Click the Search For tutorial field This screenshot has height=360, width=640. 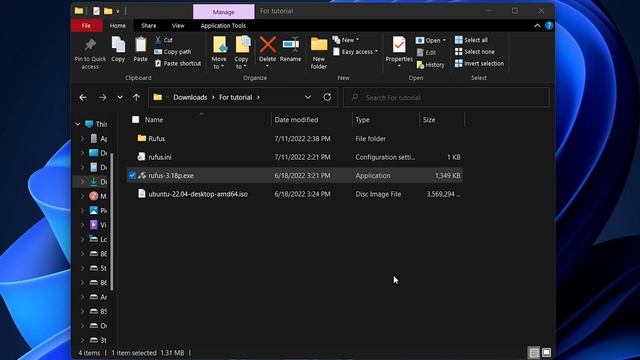tap(447, 98)
